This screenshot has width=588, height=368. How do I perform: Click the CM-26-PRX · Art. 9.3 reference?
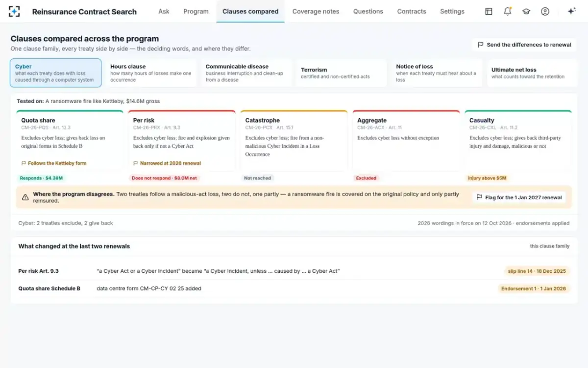[x=157, y=128]
